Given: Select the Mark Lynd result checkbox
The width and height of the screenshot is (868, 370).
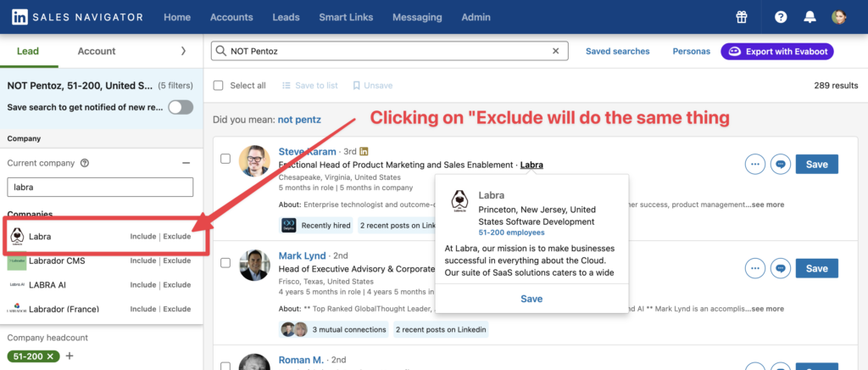Looking at the screenshot, I should coord(225,263).
